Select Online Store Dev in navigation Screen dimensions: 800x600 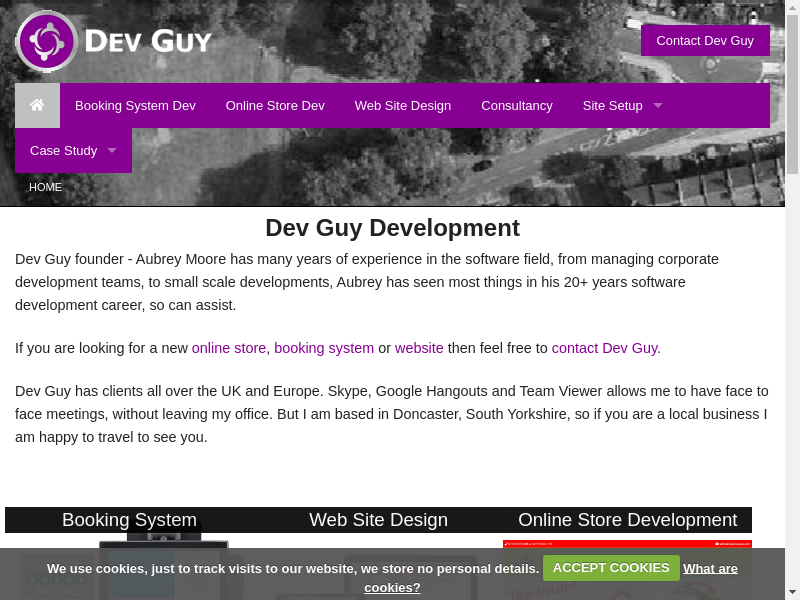(x=275, y=105)
